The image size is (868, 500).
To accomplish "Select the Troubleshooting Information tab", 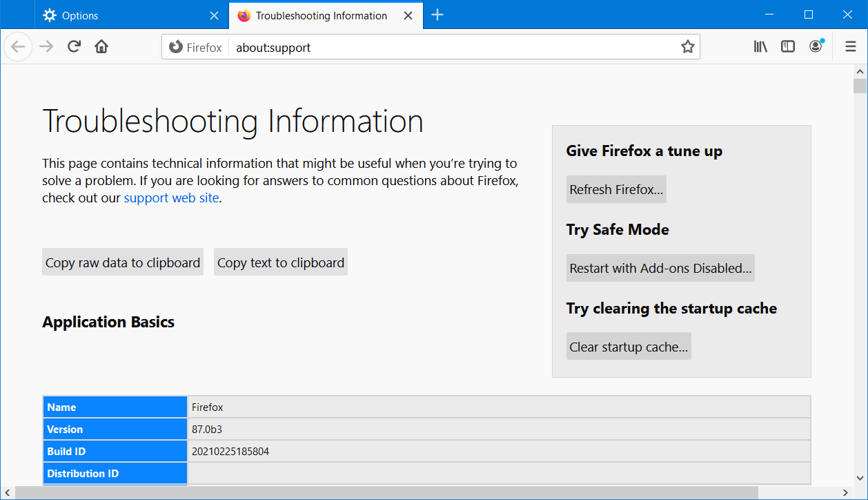I will tap(324, 15).
